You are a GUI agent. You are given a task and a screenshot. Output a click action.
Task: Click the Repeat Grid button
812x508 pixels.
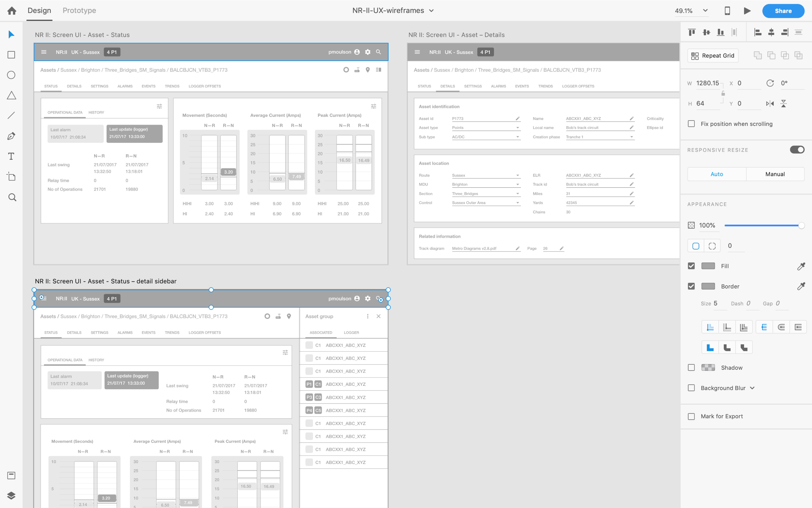point(713,55)
